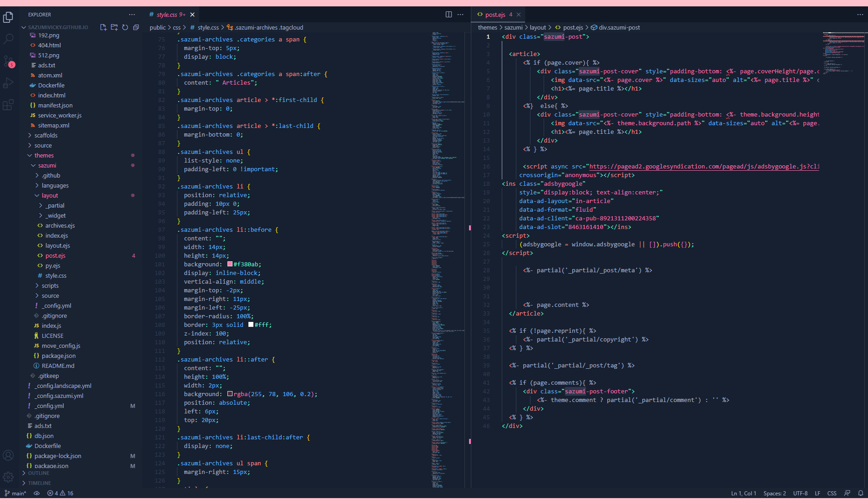Open Problems from errors and warnings count
This screenshot has height=504, width=868.
(x=60, y=493)
